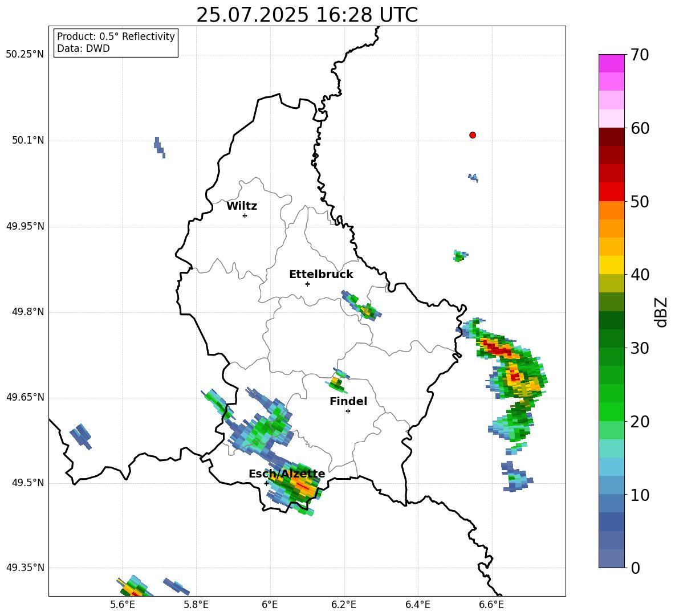Click the dark red colorbar segment below 60

click(x=612, y=137)
